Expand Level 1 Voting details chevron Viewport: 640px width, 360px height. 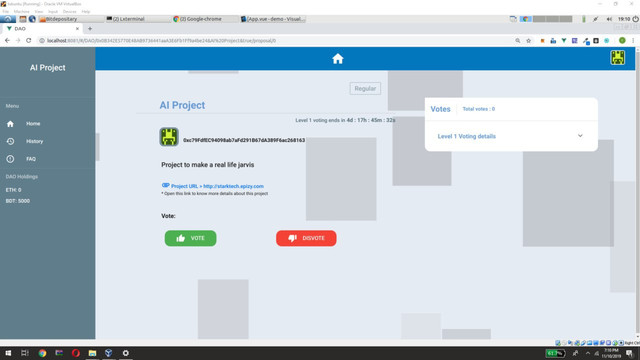click(580, 136)
